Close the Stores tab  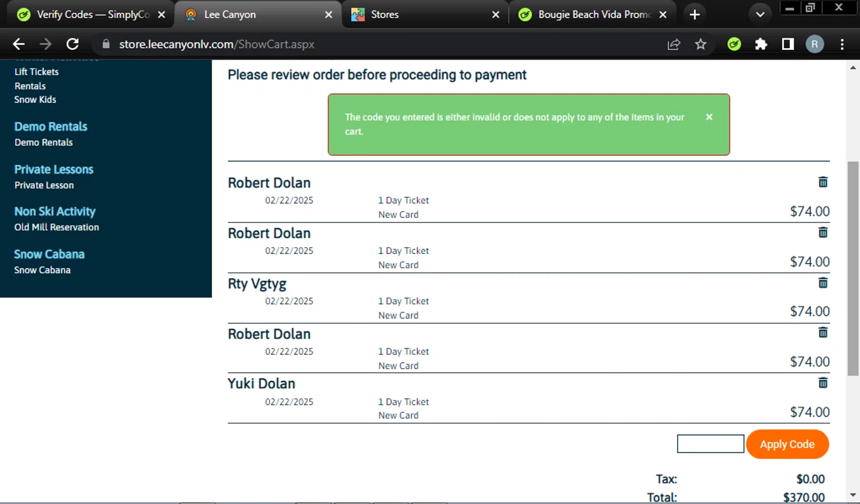(495, 15)
